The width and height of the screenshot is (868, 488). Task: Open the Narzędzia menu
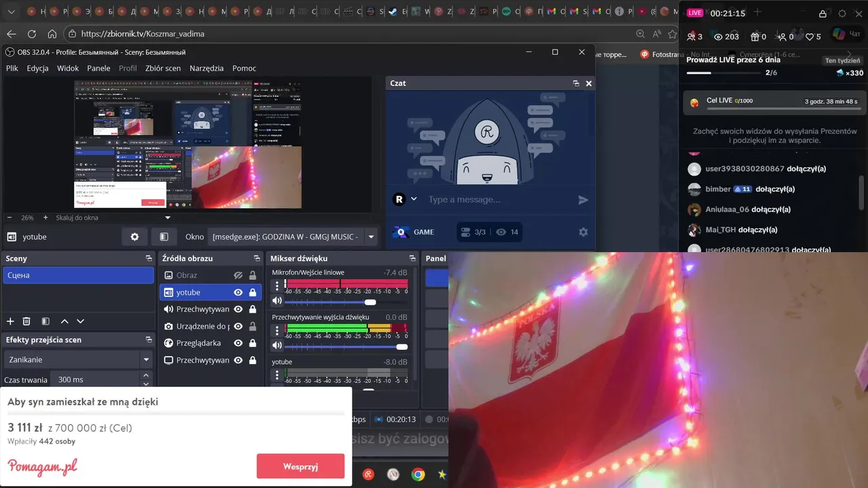206,68
